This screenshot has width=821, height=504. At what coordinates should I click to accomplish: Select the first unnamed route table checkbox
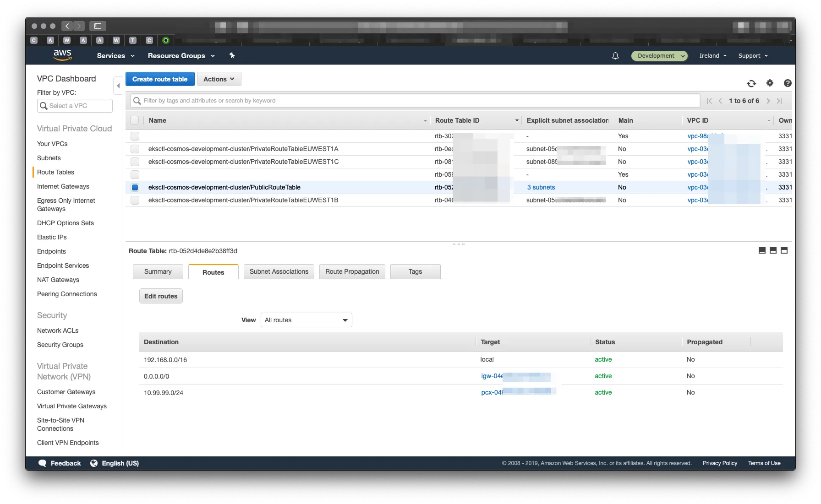tap(135, 136)
